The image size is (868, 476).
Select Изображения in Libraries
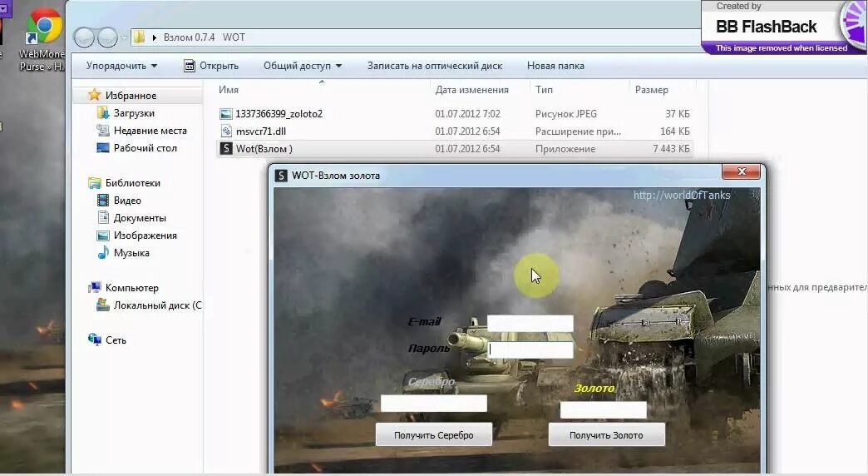click(145, 236)
